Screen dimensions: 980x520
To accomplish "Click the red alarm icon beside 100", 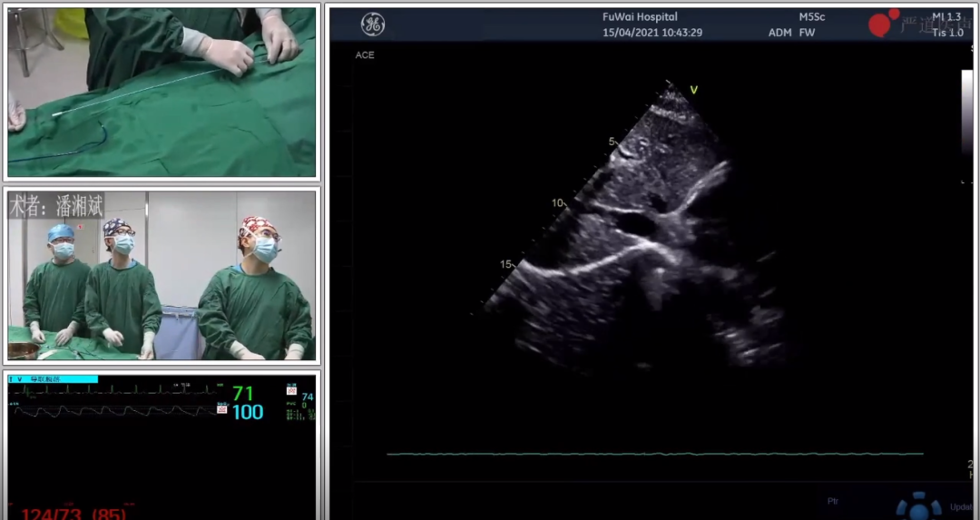I will pyautogui.click(x=222, y=409).
